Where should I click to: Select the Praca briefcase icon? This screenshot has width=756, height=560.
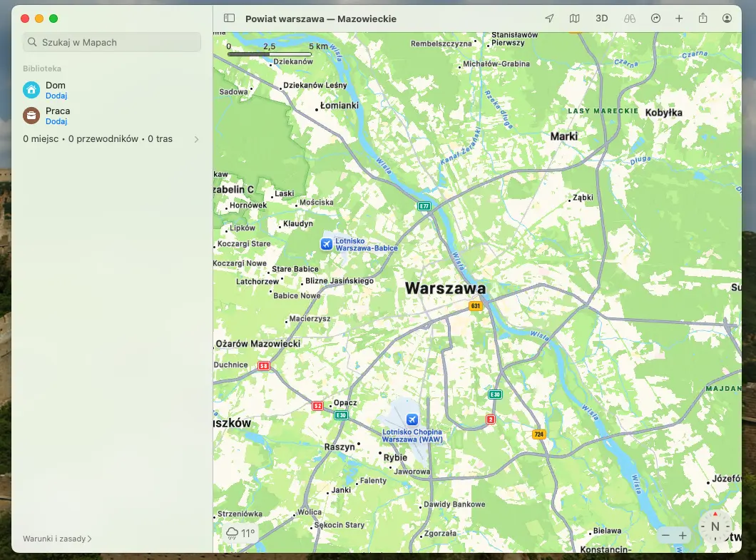coord(31,116)
